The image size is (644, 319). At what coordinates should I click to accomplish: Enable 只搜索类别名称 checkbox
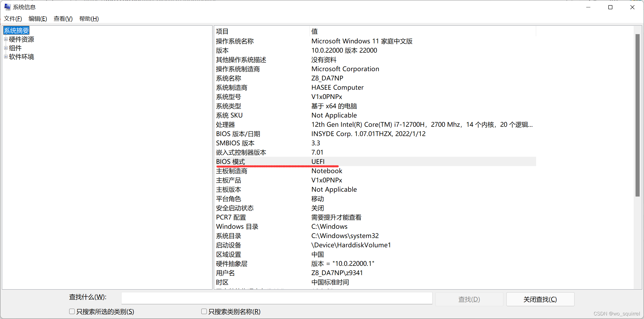(x=204, y=311)
